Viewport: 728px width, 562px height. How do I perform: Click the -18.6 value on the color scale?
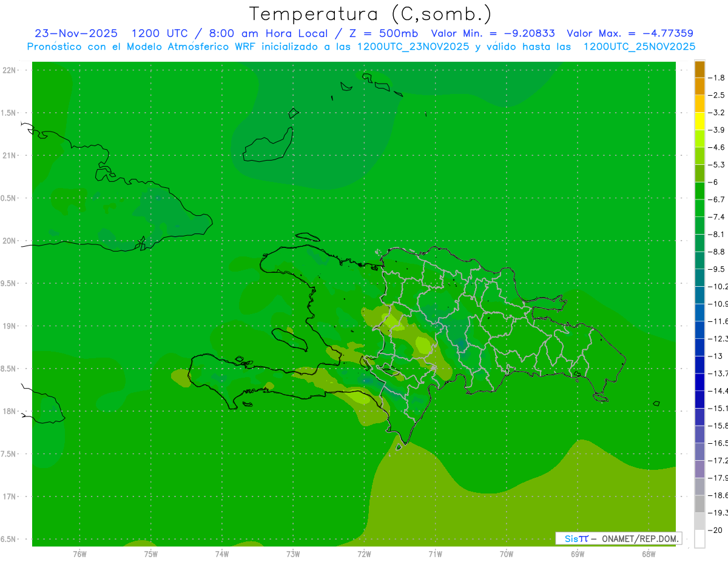coord(718,495)
